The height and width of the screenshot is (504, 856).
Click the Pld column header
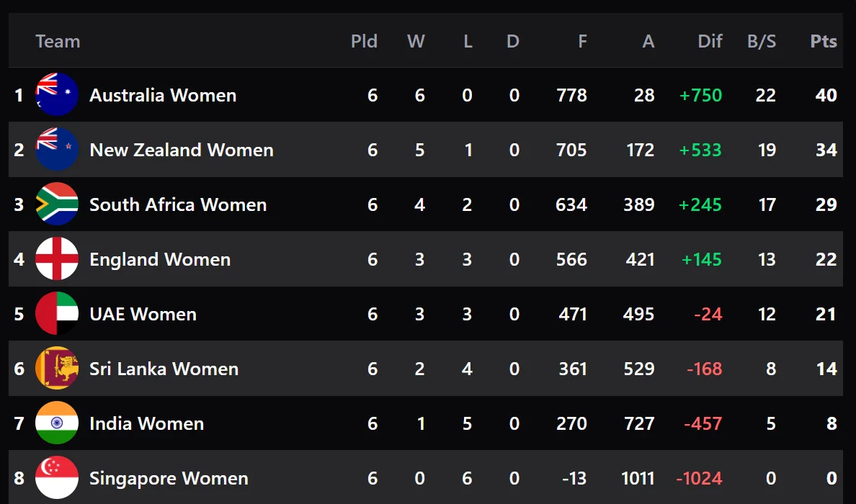364,41
